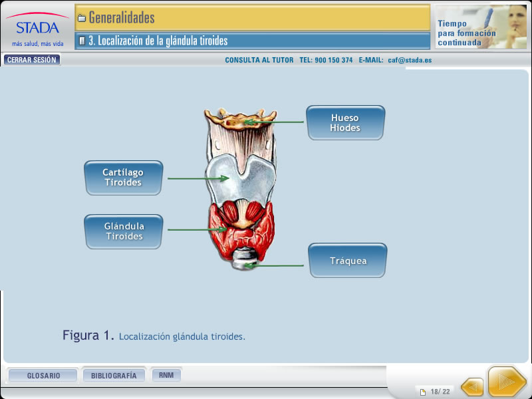Select the Glándula Tiroides label button
Screen dimensions: 532x399
tap(124, 231)
